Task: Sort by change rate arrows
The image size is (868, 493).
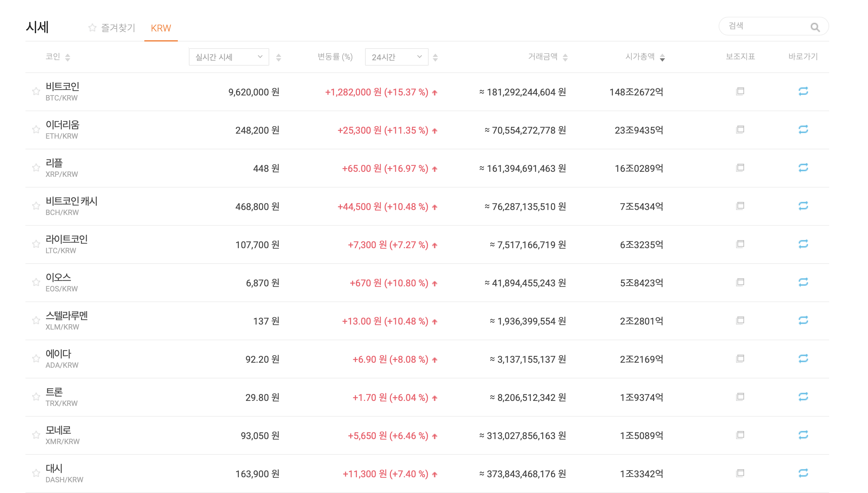Action: (x=435, y=58)
